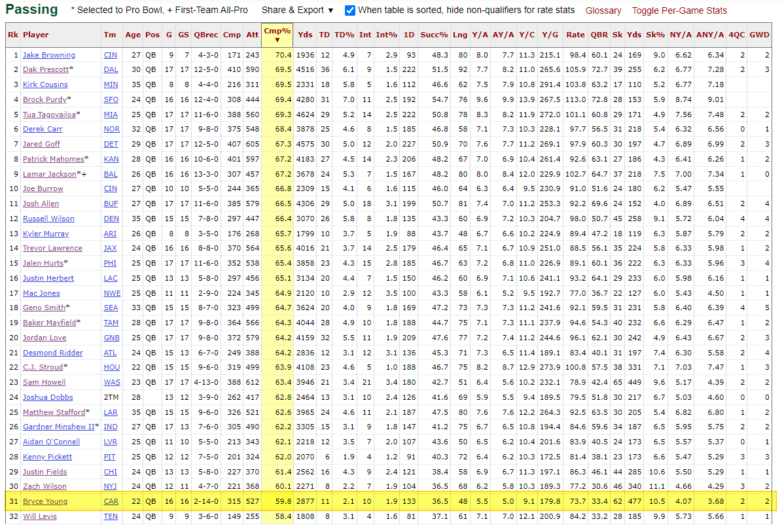The height and width of the screenshot is (532, 784).
Task: Sort by the Age column header
Action: click(133, 35)
